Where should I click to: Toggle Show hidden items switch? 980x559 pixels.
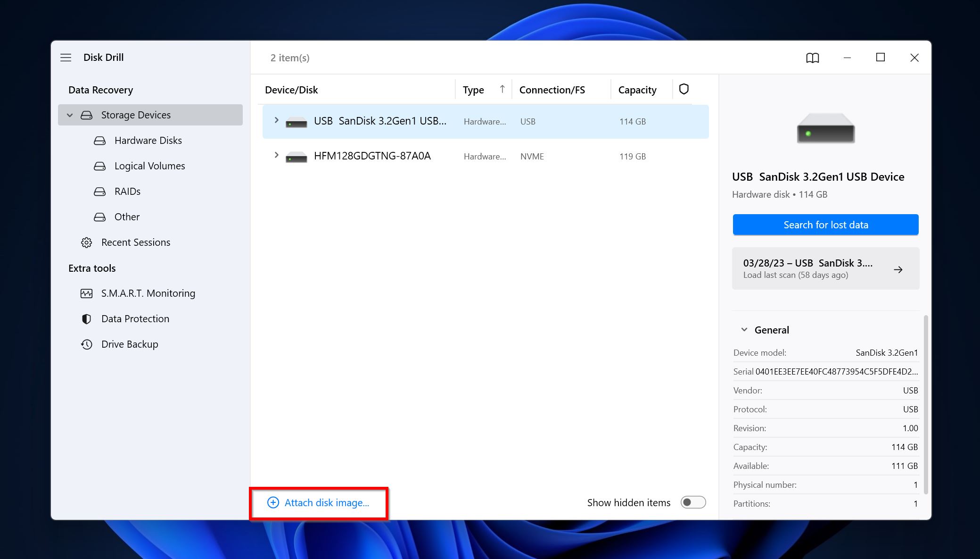tap(693, 502)
